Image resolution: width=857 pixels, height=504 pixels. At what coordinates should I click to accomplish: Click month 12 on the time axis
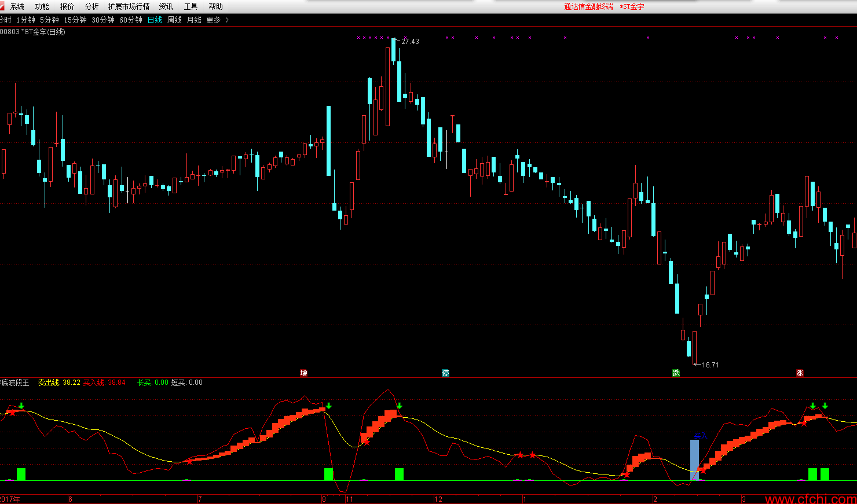(x=438, y=499)
